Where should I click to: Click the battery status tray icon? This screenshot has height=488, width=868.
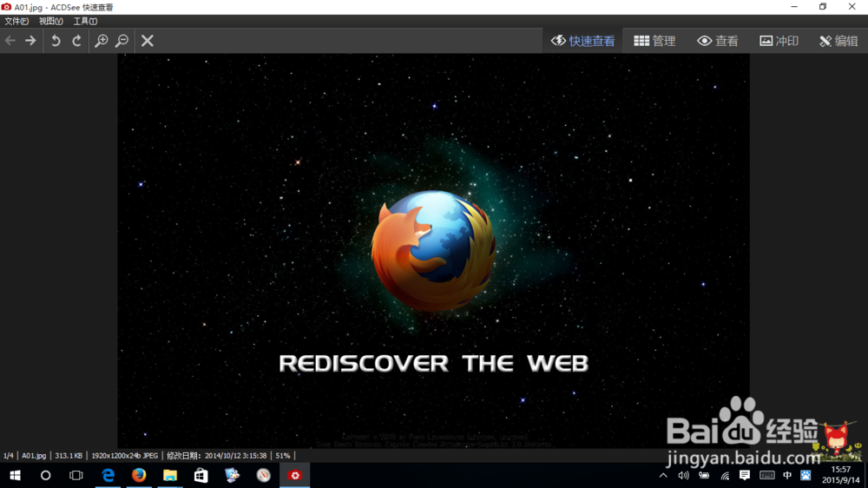point(704,475)
